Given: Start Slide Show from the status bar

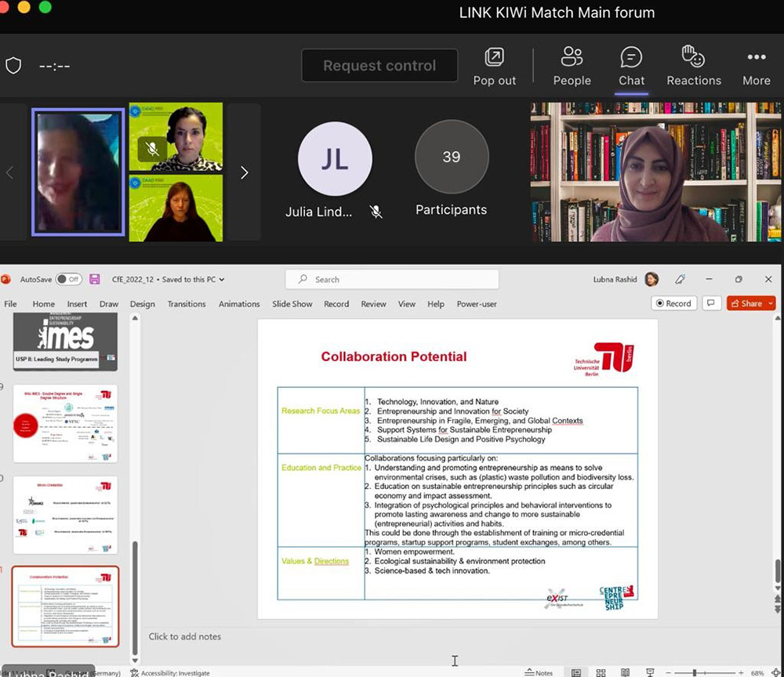Looking at the screenshot, I should coord(649,672).
